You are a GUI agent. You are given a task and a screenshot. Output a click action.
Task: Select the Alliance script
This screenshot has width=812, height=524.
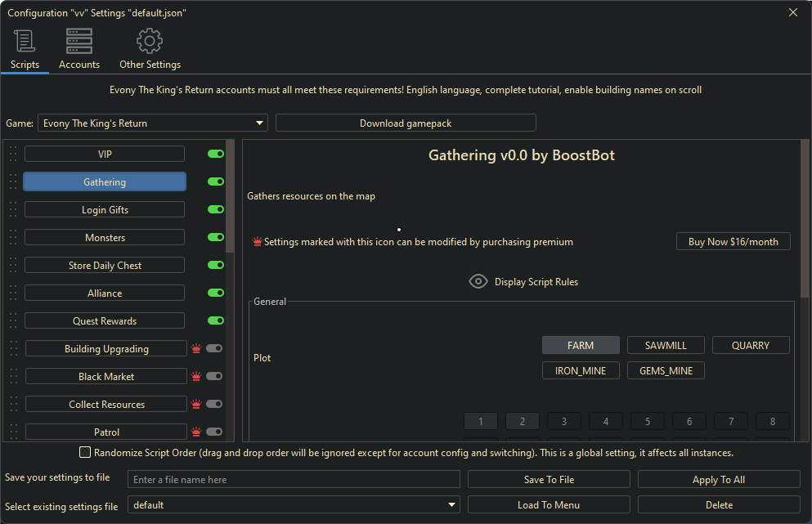(x=105, y=293)
